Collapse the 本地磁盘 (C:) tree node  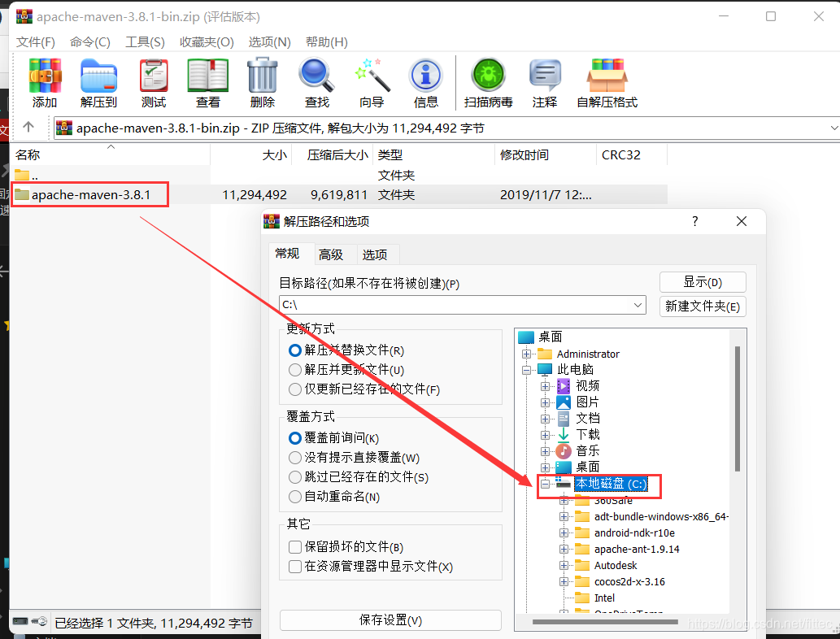tap(546, 485)
